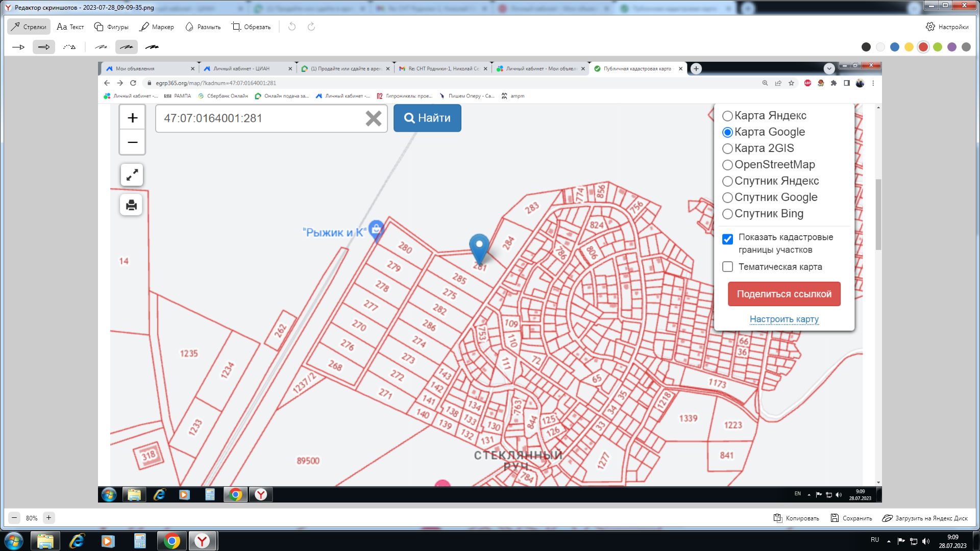Image resolution: width=980 pixels, height=551 pixels.
Task: Select the Карта Яндекс radio button
Action: click(727, 116)
